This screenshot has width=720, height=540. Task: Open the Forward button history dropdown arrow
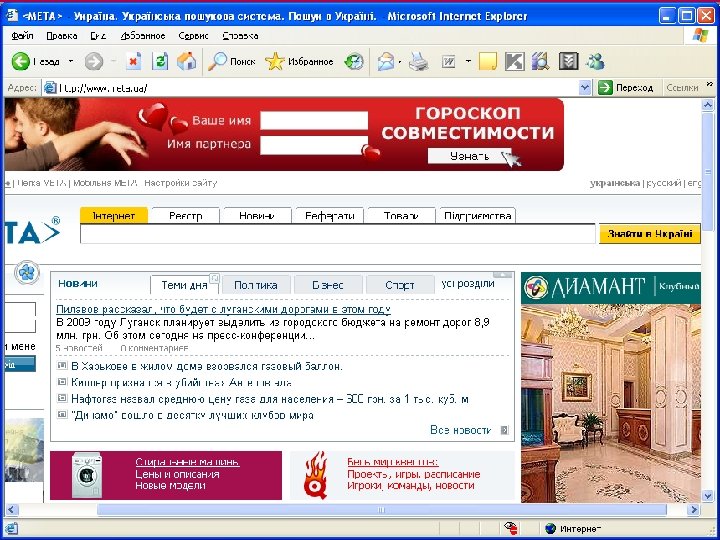tap(113, 62)
